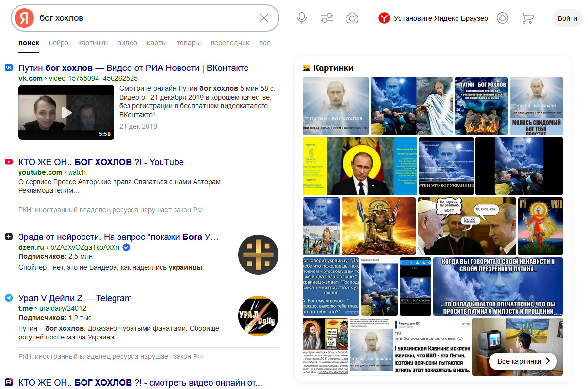Open image captioned КОГДА ВЫ ГОВОРИТЕ О СВОЕЙ НЕНАВИСТИ
The width and height of the screenshot is (588, 389).
pos(498,287)
